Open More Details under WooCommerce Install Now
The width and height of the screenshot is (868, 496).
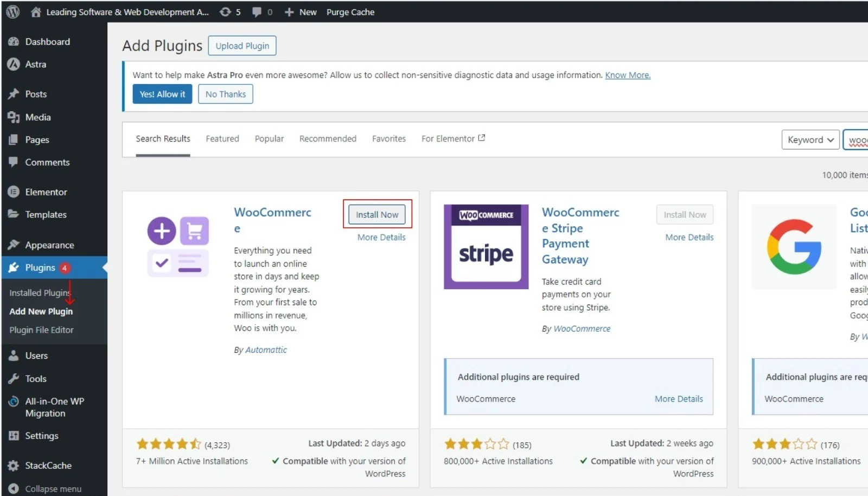(x=381, y=237)
